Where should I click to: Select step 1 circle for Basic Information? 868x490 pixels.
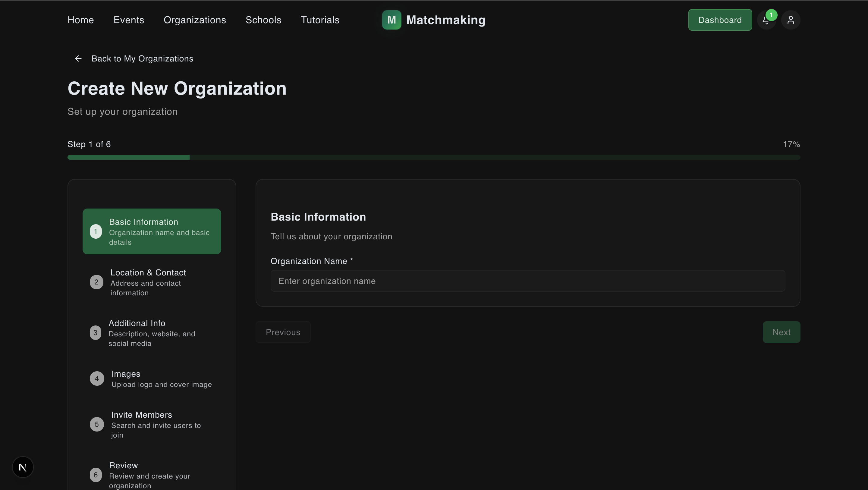[96, 231]
